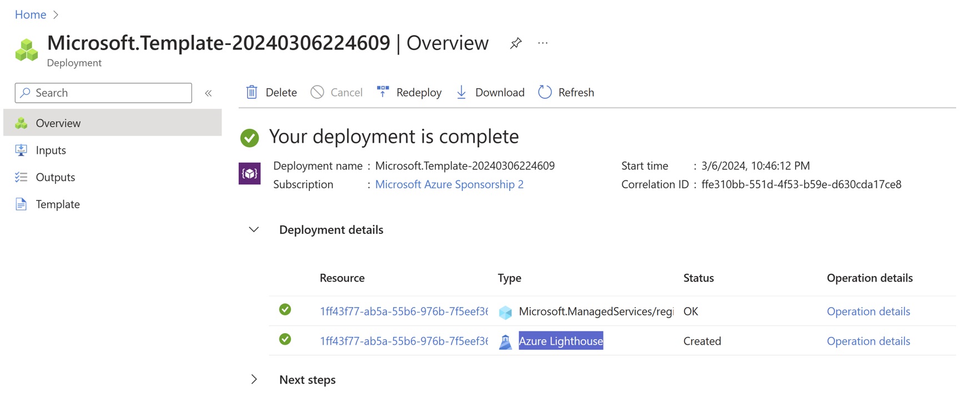Expand the Next steps section
Image resolution: width=980 pixels, height=417 pixels.
click(x=254, y=379)
